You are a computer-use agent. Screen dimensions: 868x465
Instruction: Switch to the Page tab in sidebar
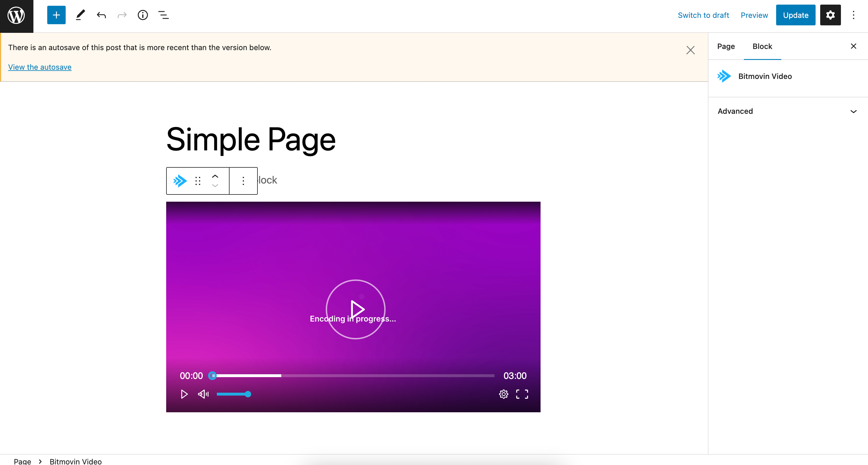[x=726, y=47]
